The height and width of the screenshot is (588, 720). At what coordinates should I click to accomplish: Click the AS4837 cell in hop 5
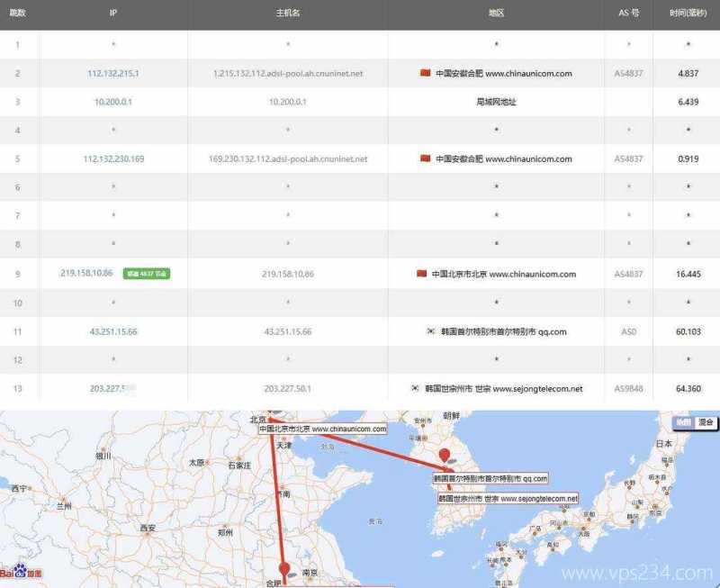[628, 158]
